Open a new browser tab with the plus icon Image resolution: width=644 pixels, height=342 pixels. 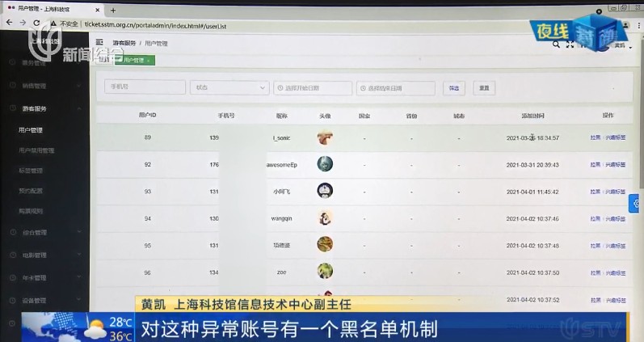tap(113, 11)
